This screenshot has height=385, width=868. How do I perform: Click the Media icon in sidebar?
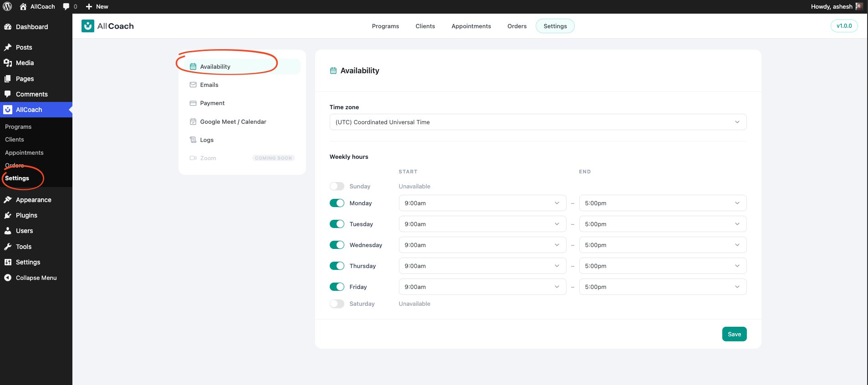click(8, 63)
